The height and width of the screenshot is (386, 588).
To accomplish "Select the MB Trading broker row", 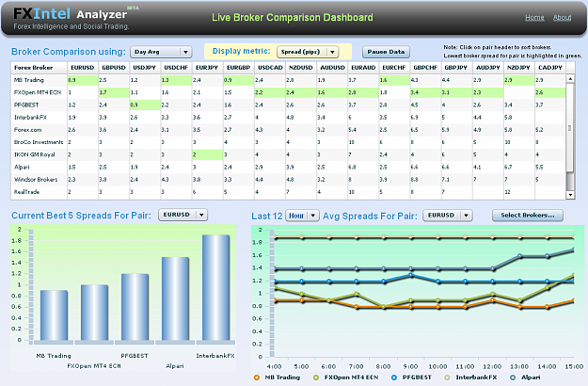I will [x=288, y=80].
